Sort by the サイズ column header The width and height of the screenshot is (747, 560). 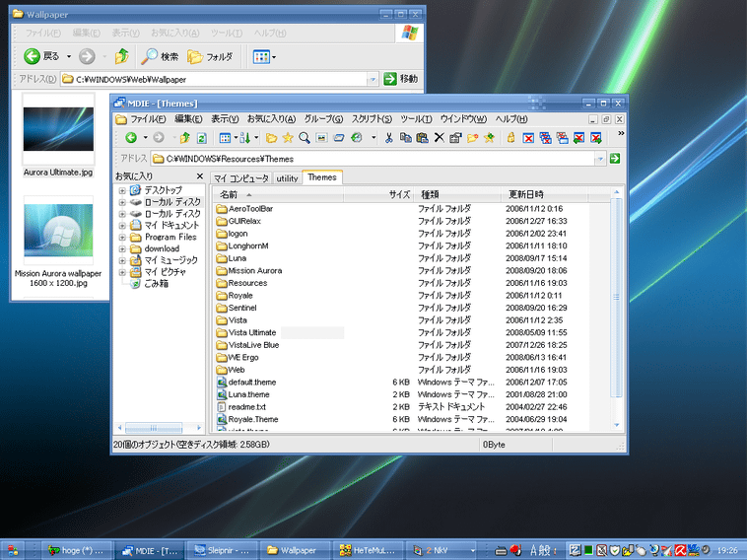pyautogui.click(x=378, y=194)
